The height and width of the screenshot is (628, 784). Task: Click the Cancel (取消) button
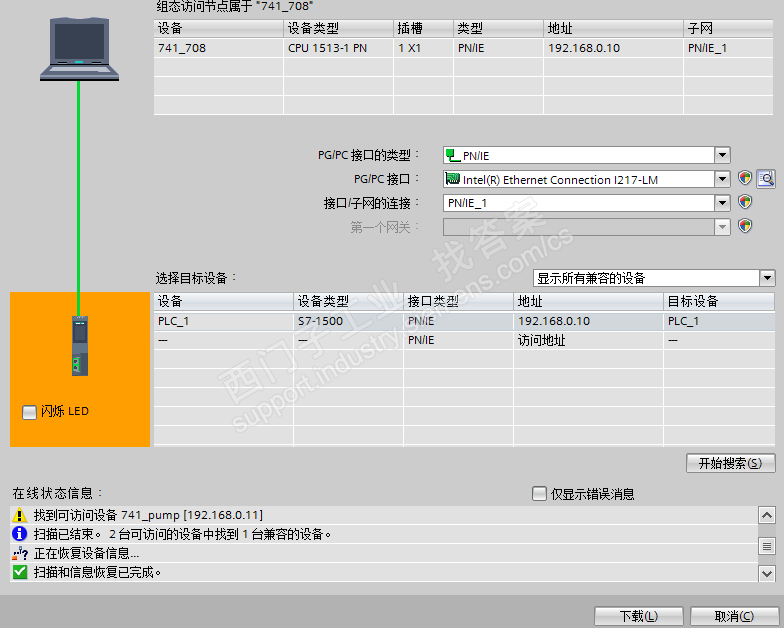[x=734, y=616]
